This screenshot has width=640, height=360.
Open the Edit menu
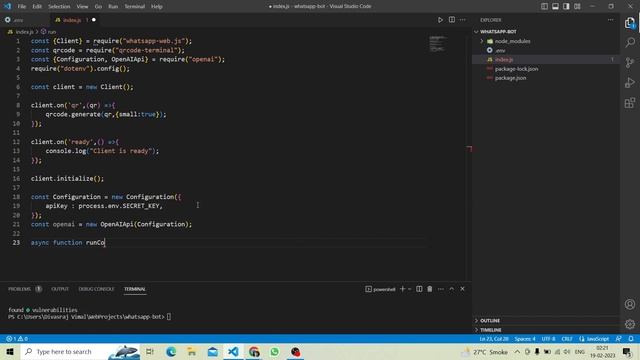[37, 6]
